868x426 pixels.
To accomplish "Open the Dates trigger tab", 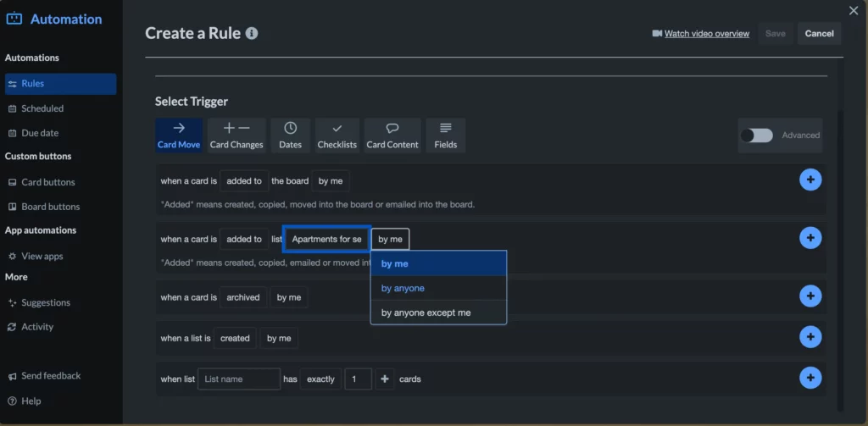I will click(x=291, y=135).
